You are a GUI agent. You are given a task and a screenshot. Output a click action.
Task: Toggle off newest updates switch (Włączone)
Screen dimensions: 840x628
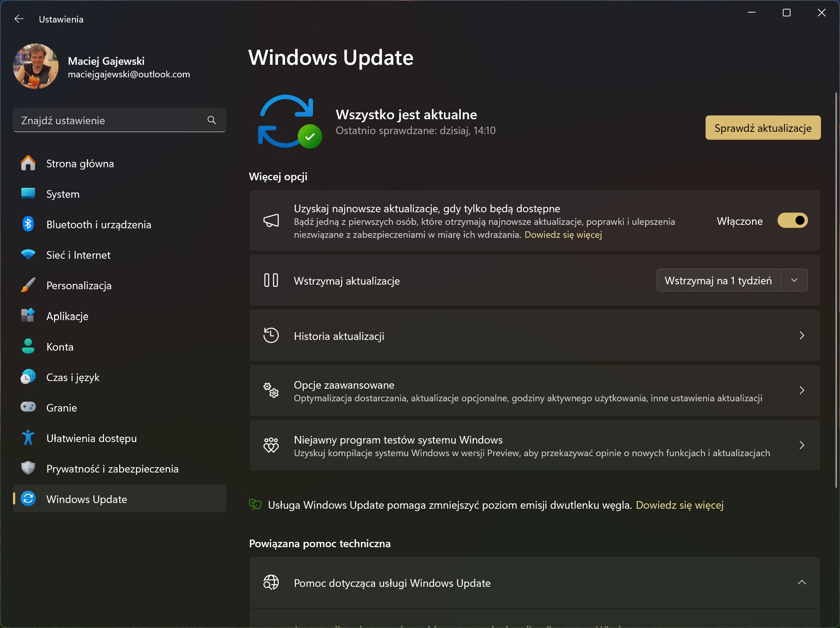pyautogui.click(x=793, y=221)
